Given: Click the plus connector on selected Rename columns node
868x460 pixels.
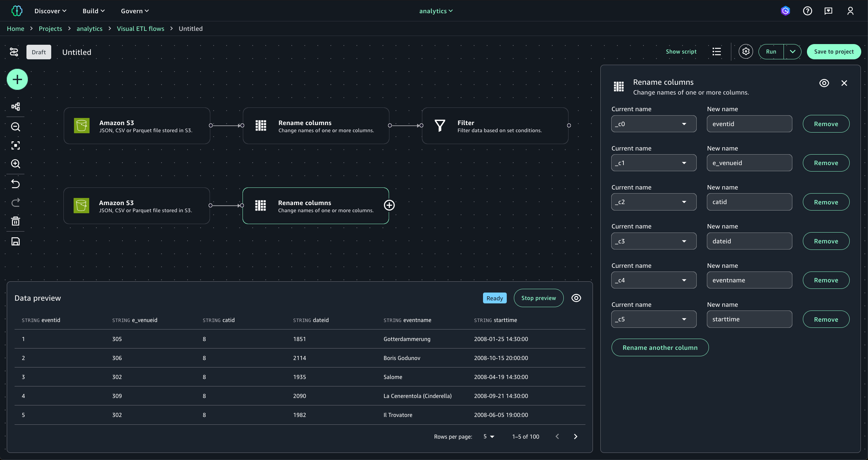Looking at the screenshot, I should pos(389,205).
